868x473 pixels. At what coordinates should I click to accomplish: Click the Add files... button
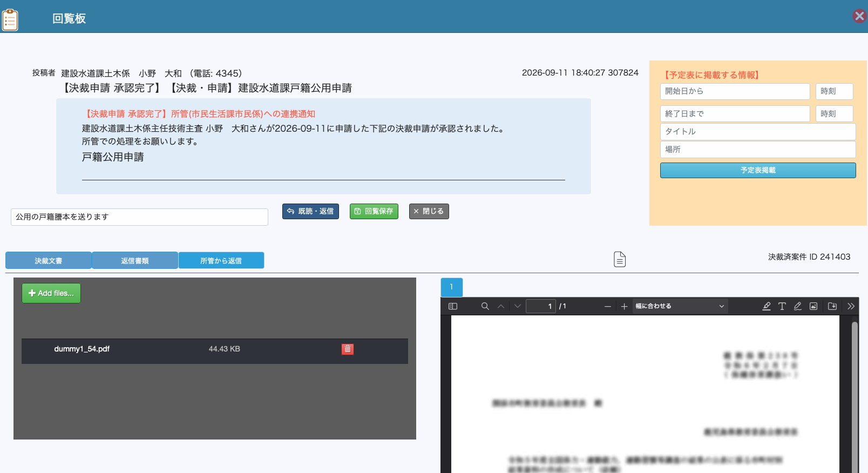coord(51,293)
